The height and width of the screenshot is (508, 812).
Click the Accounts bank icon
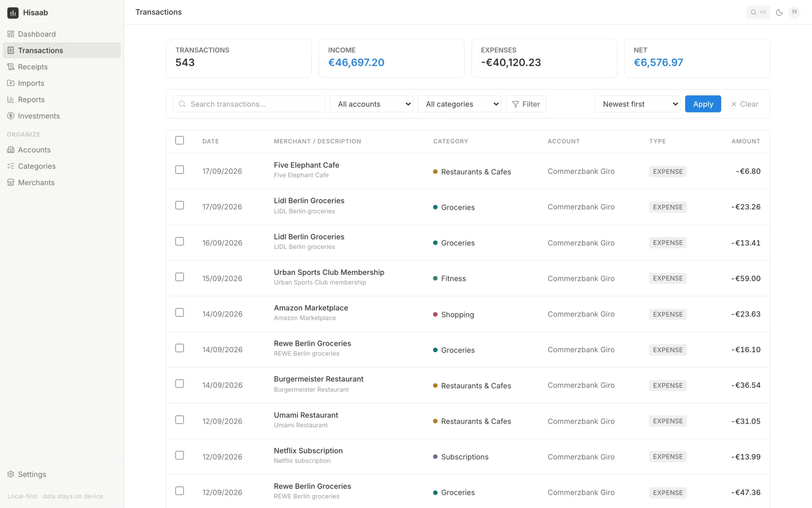pos(11,150)
